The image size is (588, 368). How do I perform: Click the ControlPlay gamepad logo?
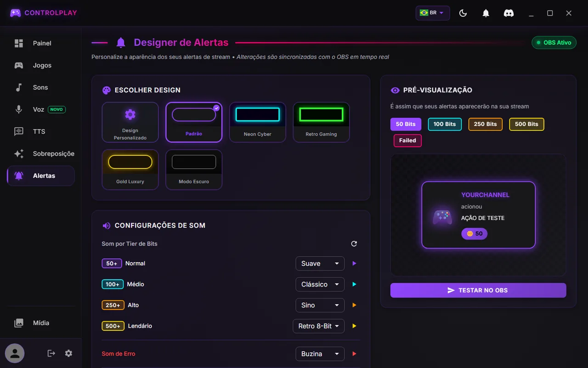coord(16,13)
